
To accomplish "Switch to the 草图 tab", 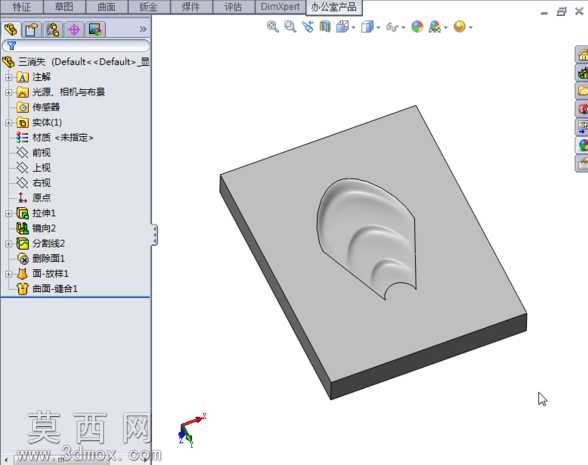I will (64, 7).
